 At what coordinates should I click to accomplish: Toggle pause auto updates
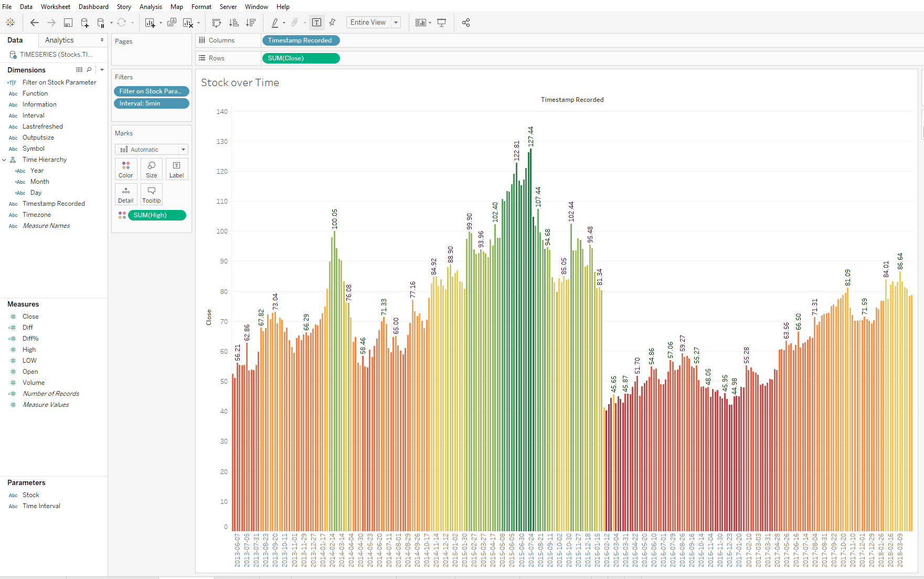[x=100, y=23]
